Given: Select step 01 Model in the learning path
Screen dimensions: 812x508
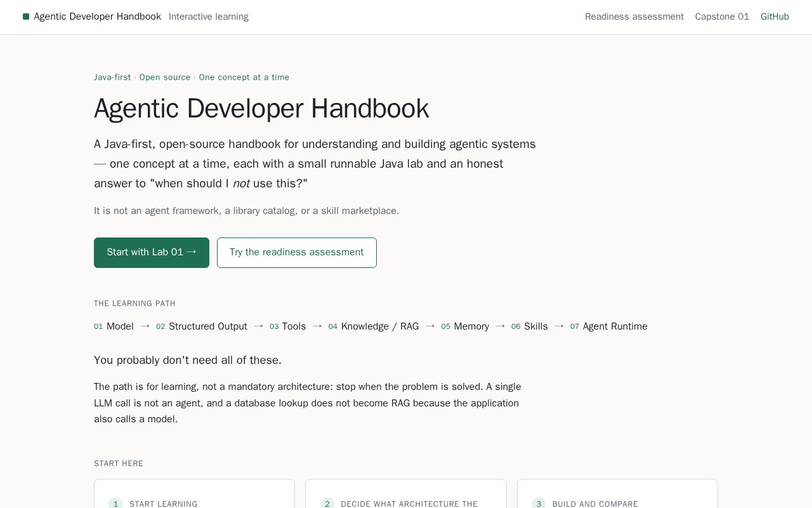Looking at the screenshot, I should 114,326.
